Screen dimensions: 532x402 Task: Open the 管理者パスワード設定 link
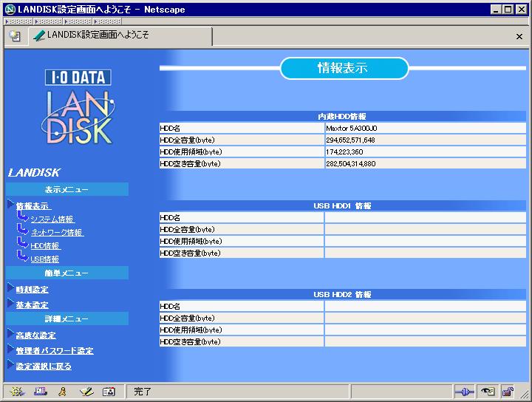click(55, 351)
